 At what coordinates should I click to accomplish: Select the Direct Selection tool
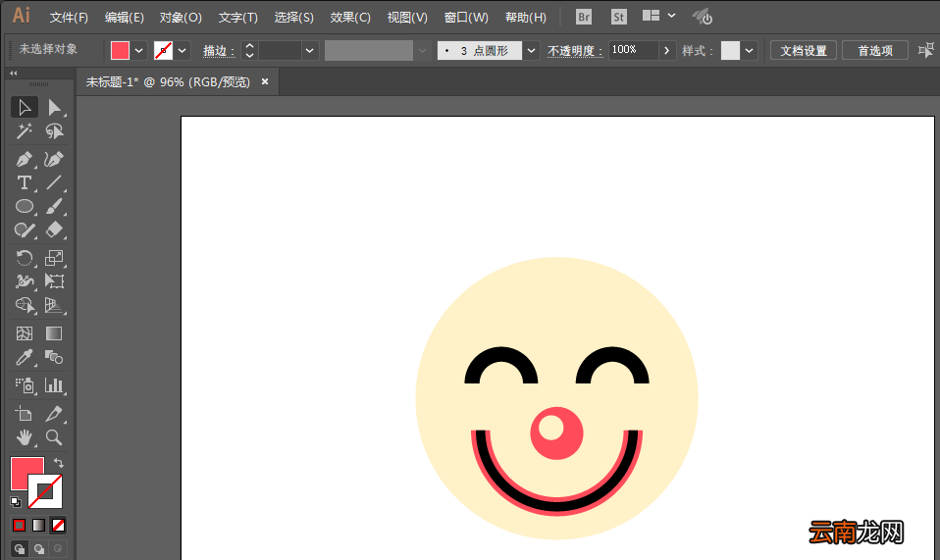pyautogui.click(x=54, y=107)
